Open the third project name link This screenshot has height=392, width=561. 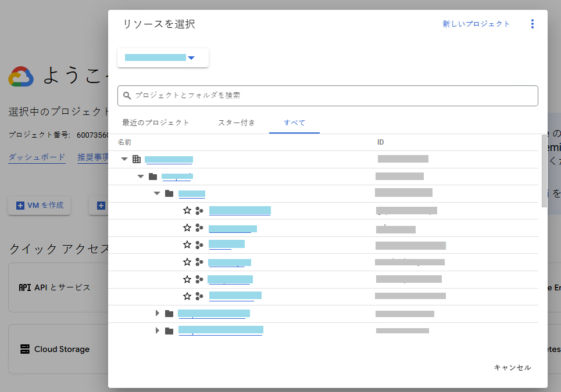227,244
